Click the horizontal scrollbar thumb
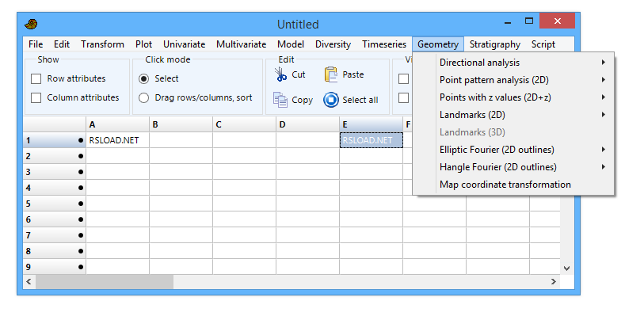Viewport: 644px width, 320px height. 104,281
